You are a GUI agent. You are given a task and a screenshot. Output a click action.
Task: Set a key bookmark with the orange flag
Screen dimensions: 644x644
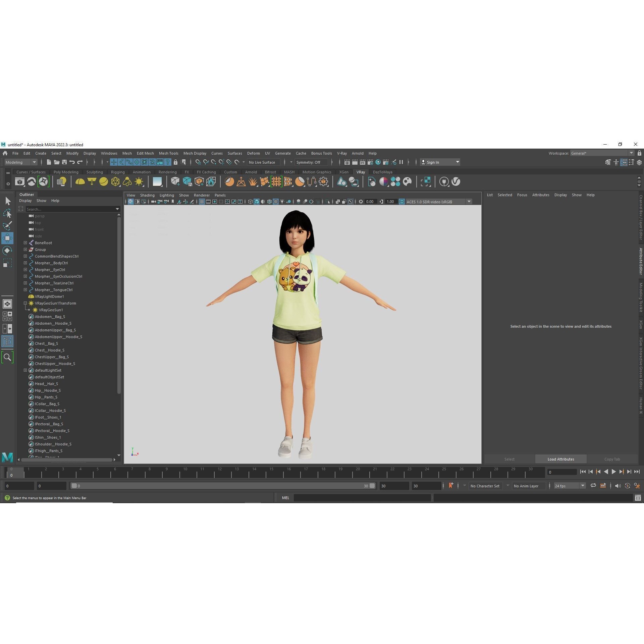(x=451, y=485)
